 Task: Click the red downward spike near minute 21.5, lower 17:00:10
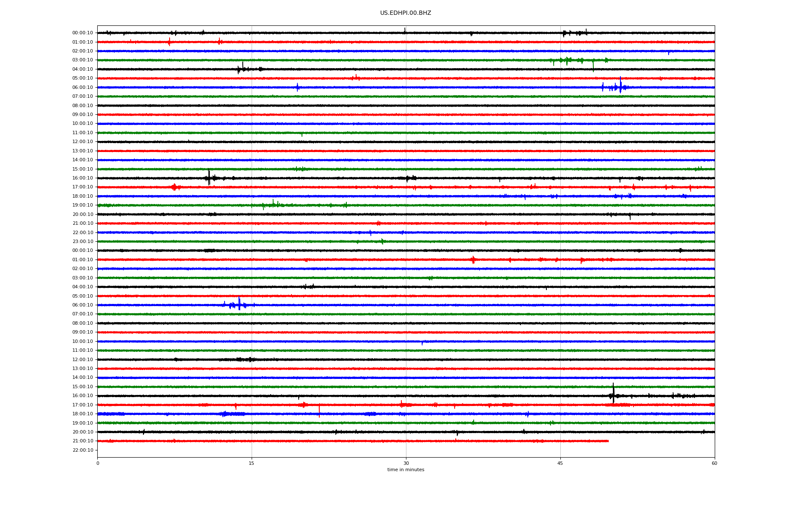click(x=319, y=411)
